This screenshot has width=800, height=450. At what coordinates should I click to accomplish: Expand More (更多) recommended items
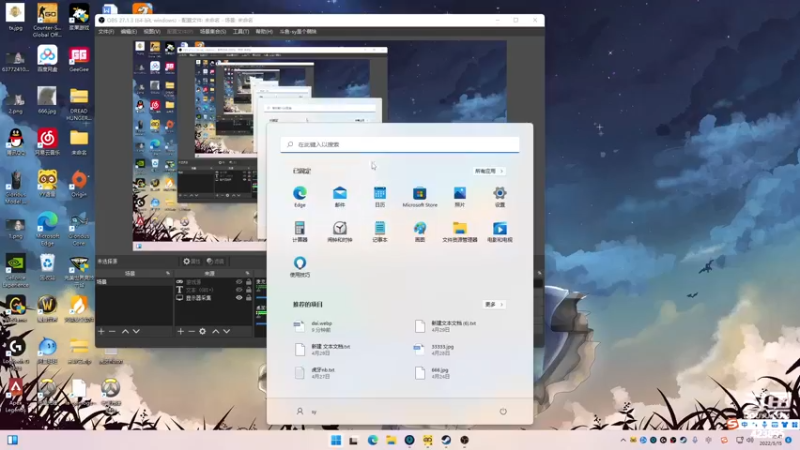[494, 305]
